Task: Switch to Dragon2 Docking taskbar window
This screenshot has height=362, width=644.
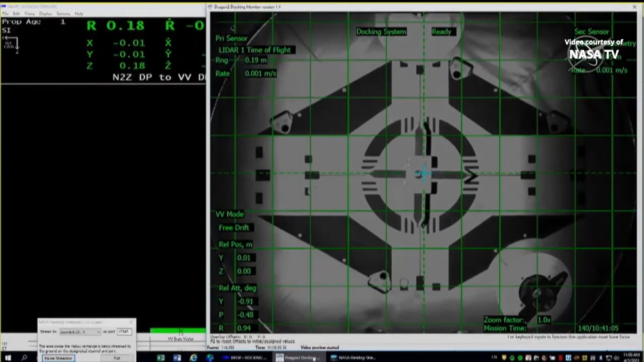Action: pos(298,358)
